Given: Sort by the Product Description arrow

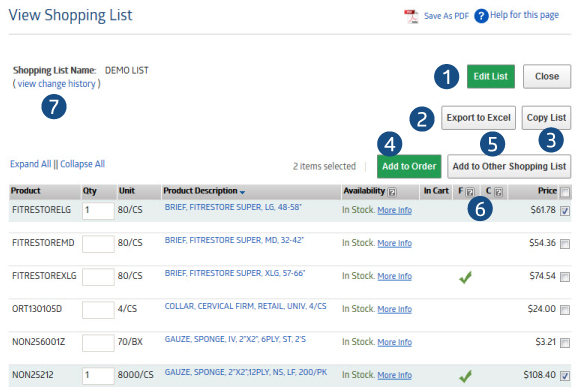Looking at the screenshot, I should pyautogui.click(x=242, y=192).
